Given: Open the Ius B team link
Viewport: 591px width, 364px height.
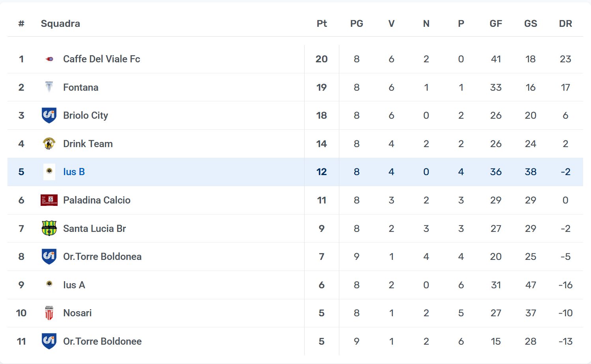Looking at the screenshot, I should tap(74, 172).
